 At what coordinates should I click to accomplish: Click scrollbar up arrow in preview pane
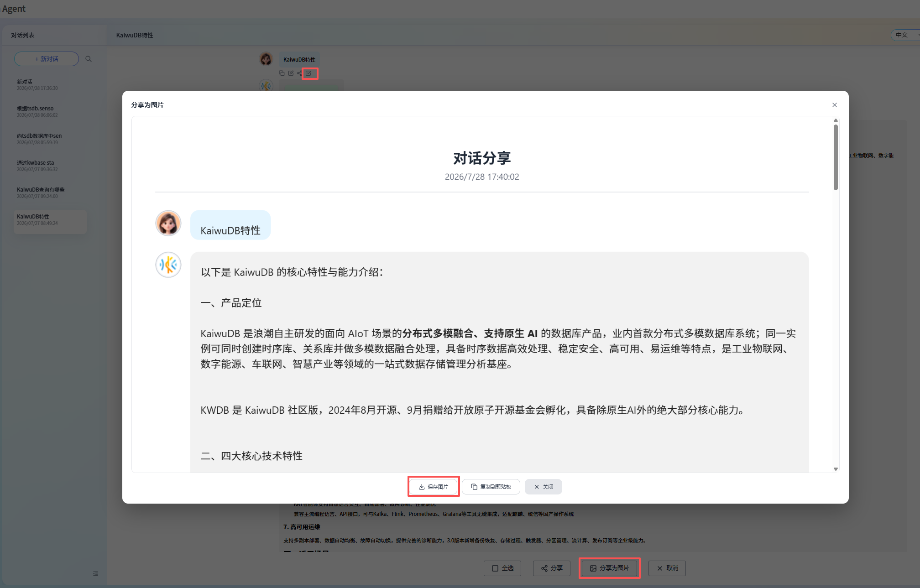836,120
